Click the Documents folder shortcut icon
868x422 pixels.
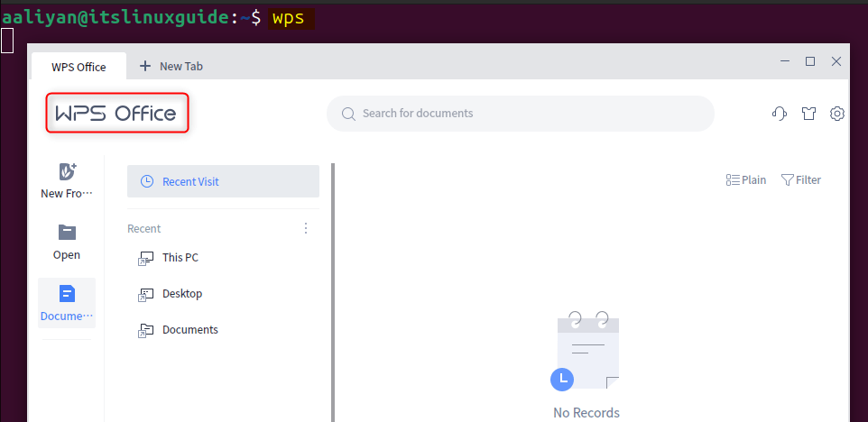pyautogui.click(x=145, y=330)
